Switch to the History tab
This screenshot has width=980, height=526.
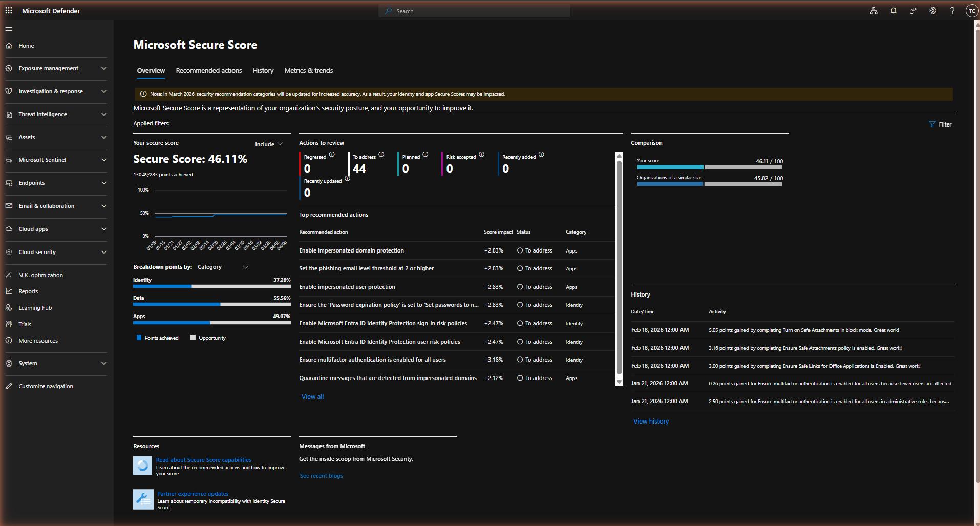[x=263, y=71]
